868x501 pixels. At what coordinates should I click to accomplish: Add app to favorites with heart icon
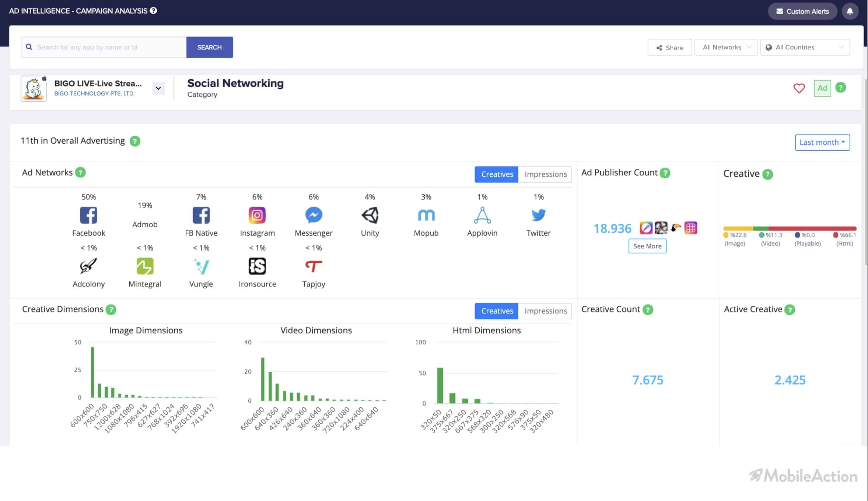[799, 88]
